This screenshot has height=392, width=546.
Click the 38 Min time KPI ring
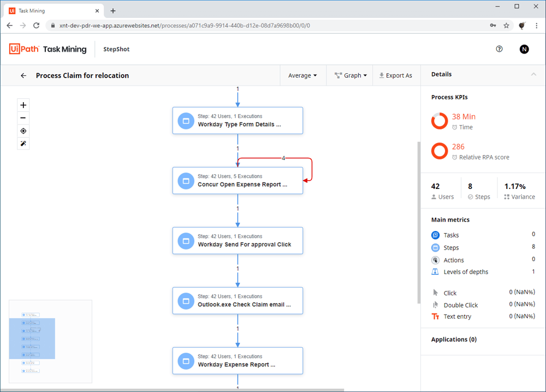pos(440,121)
